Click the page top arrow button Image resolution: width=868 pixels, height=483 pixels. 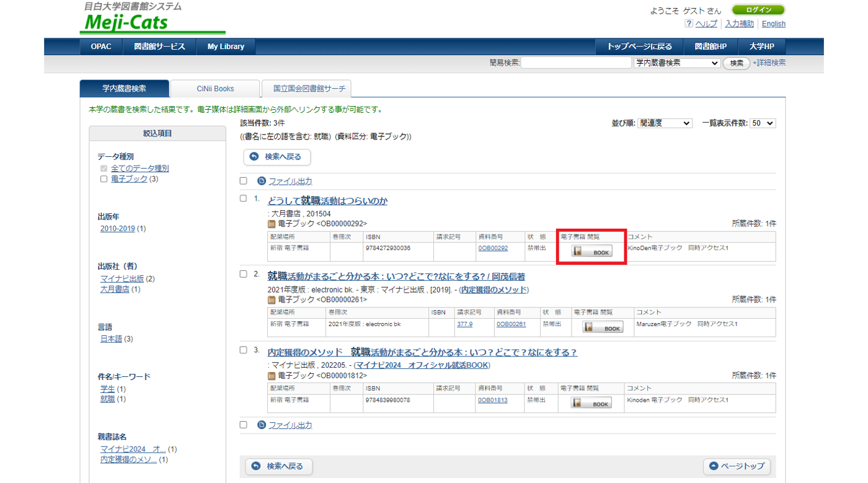[737, 466]
